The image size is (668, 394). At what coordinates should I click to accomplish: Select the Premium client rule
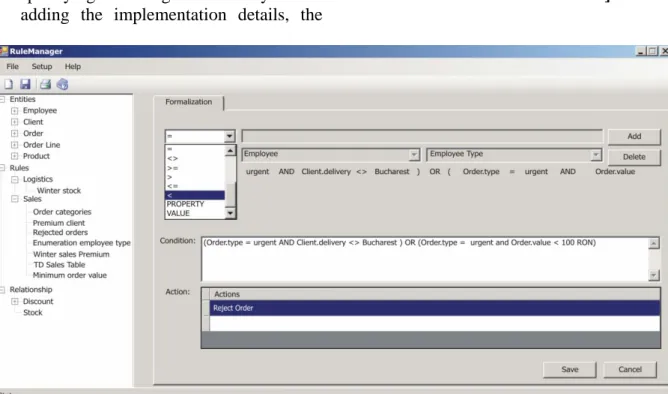[59, 223]
